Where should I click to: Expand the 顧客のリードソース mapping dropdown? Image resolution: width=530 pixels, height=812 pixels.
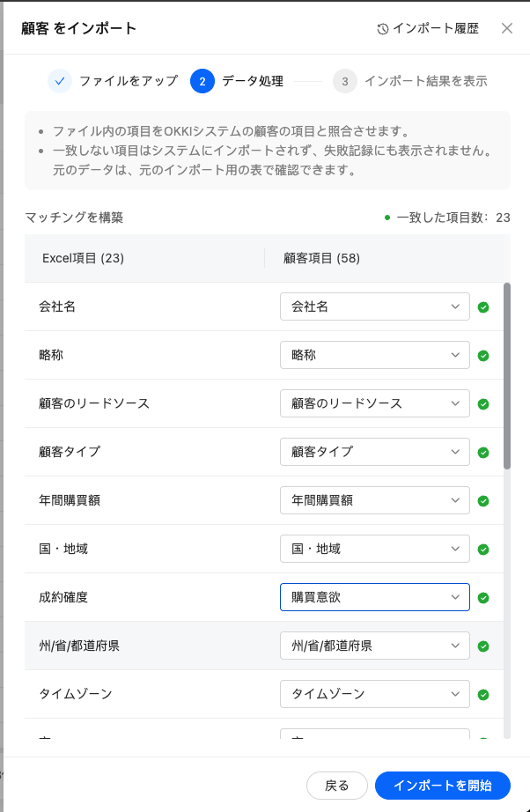pos(374,403)
